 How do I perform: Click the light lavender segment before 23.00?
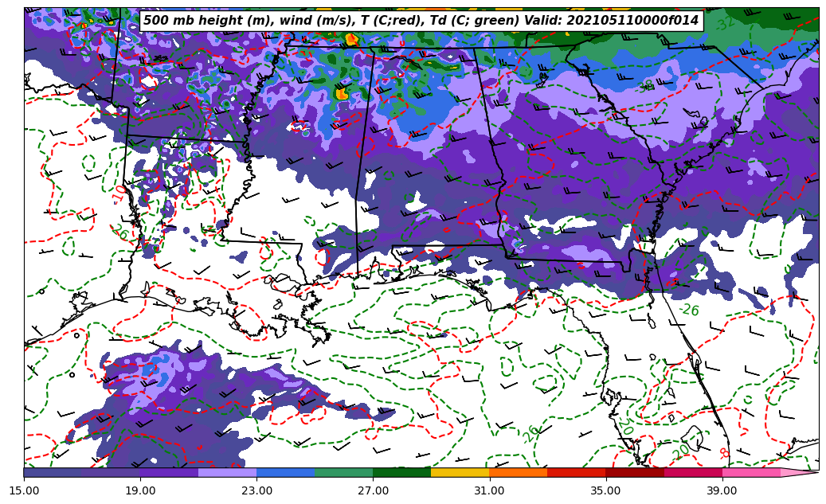(x=227, y=472)
